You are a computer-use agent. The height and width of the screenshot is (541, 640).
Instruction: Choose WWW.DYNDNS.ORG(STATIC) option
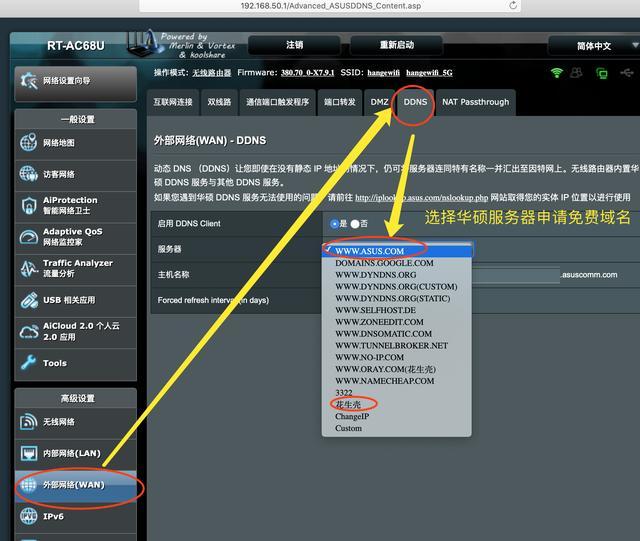397,298
